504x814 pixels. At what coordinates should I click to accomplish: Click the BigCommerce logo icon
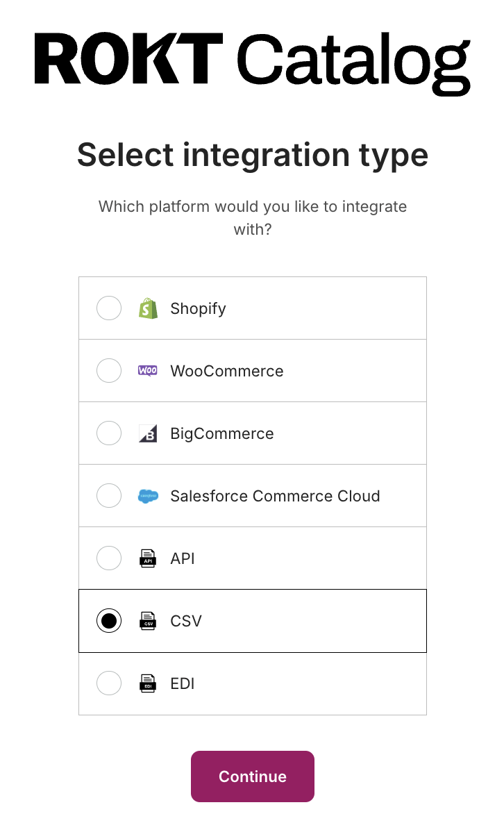pos(148,433)
